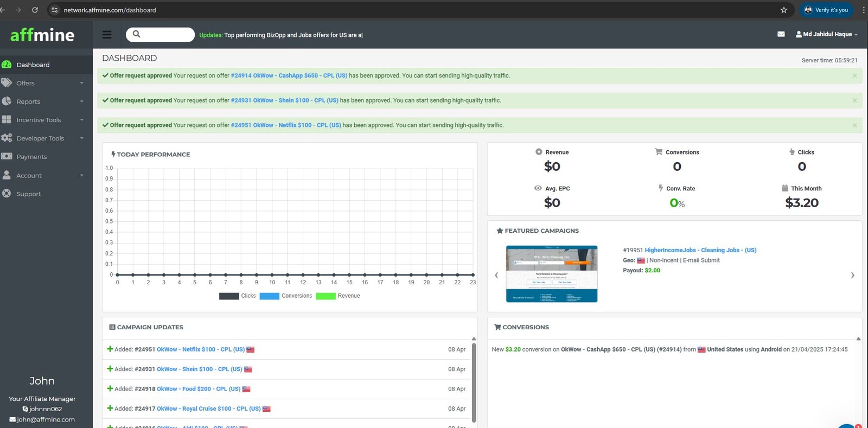Viewport: 868px width, 428px height.
Task: Expand the Account submenu arrow
Action: [82, 175]
